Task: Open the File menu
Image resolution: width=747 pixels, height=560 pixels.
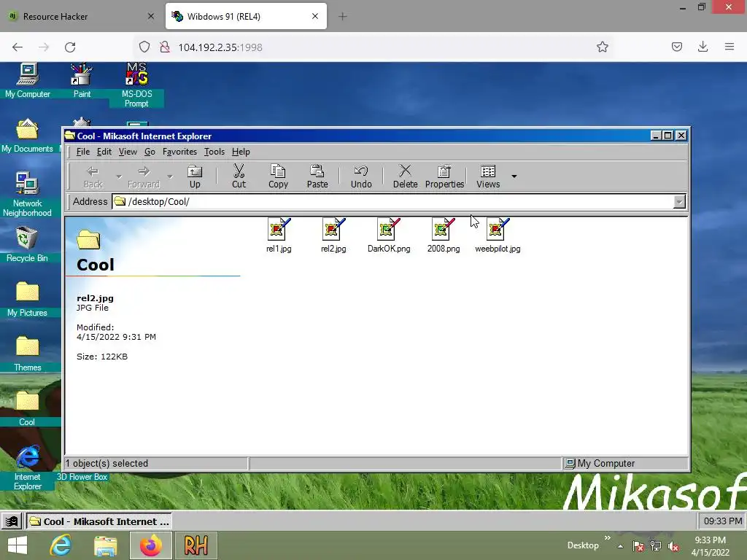Action: point(83,152)
